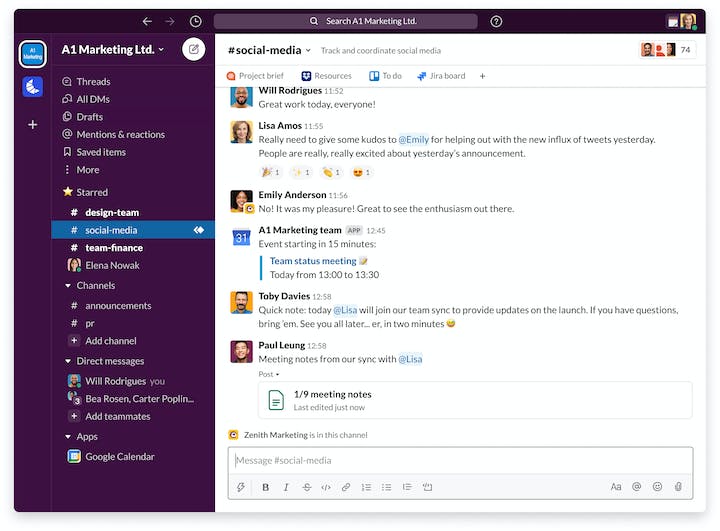Expand More sidebar options
720x531 pixels.
pos(81,170)
